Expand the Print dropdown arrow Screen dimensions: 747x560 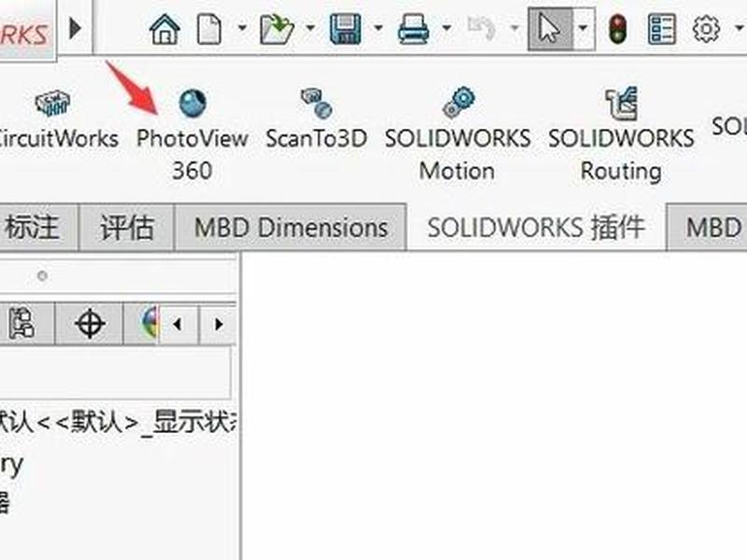click(446, 28)
